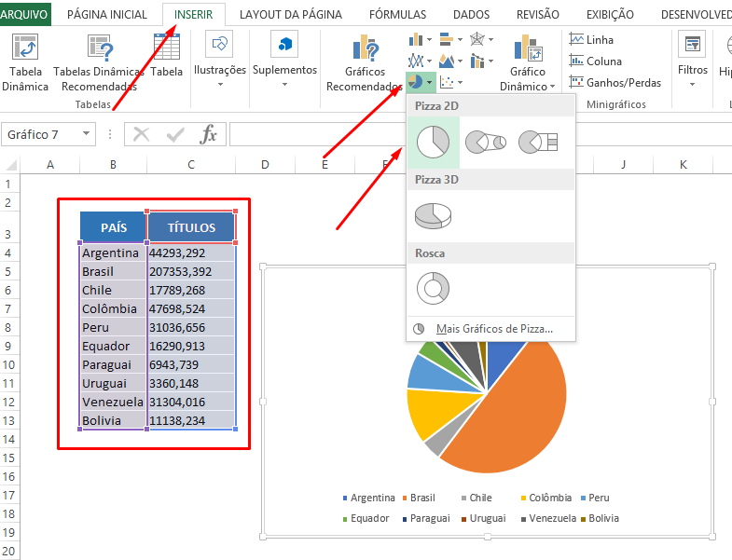The image size is (732, 560).
Task: Open the column chart type dropdown
Action: 420,40
